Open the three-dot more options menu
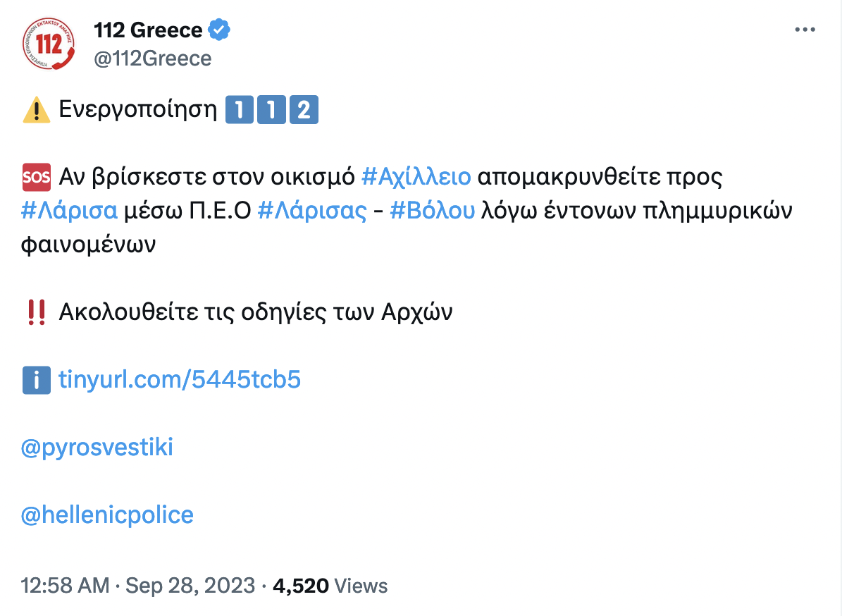The height and width of the screenshot is (616, 842). coord(805,30)
